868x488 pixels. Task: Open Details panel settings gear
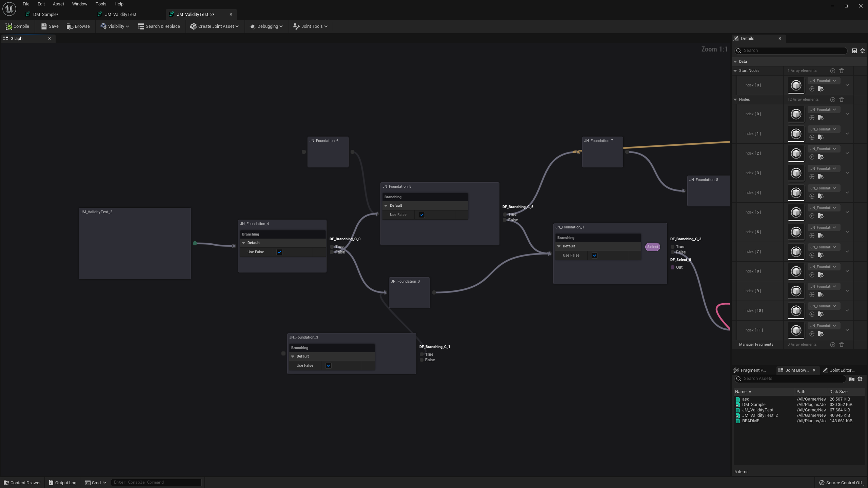(863, 51)
